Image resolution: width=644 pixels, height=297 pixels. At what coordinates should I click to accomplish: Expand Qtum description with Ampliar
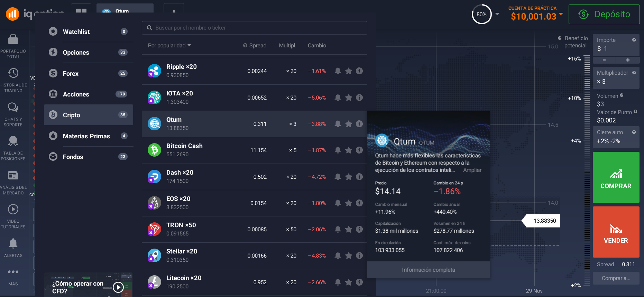472,170
